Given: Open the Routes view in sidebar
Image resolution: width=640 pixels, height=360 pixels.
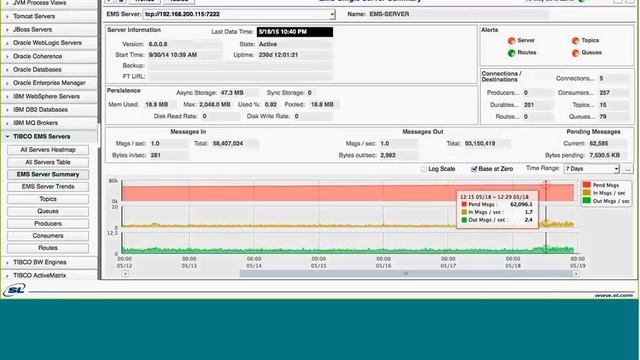Looking at the screenshot, I should 48,248.
